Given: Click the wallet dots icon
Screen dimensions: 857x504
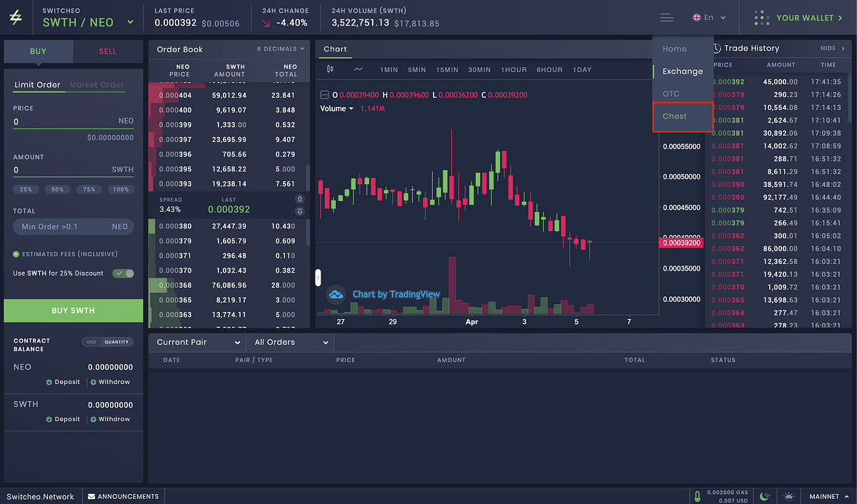Looking at the screenshot, I should (x=761, y=17).
